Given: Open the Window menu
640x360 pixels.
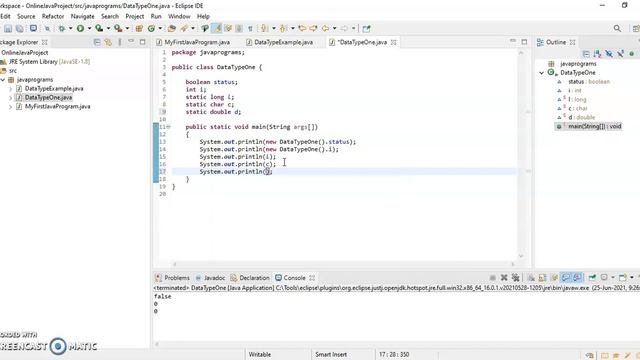Looking at the screenshot, I should click(x=179, y=16).
